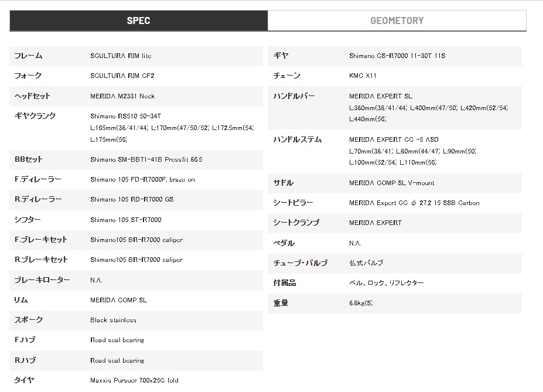Click the handlebar width line starting L:380mm
This screenshot has height=392, width=543.
429,108
